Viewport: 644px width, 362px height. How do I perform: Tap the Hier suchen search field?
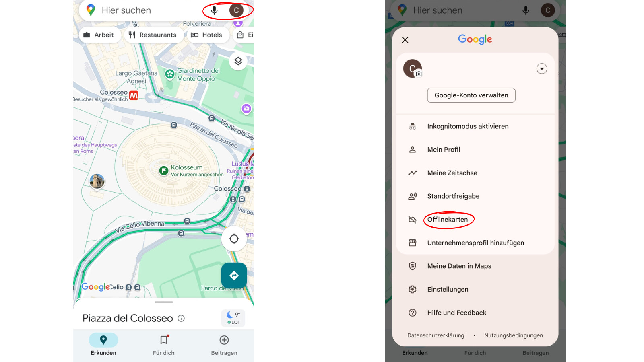(x=145, y=10)
